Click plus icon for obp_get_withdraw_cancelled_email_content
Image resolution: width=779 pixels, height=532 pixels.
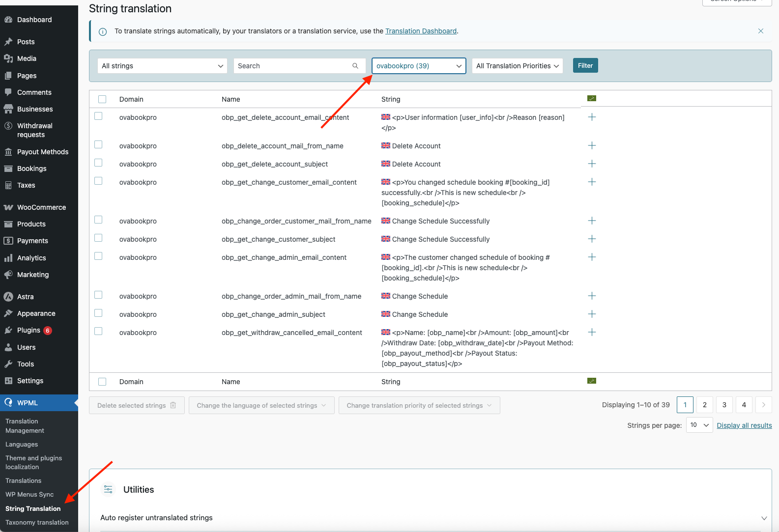pos(592,332)
